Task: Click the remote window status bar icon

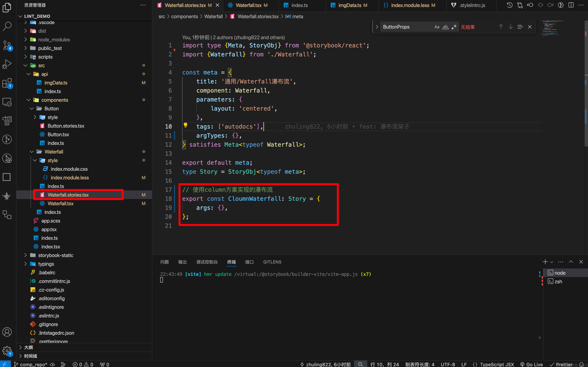Action: point(5,364)
